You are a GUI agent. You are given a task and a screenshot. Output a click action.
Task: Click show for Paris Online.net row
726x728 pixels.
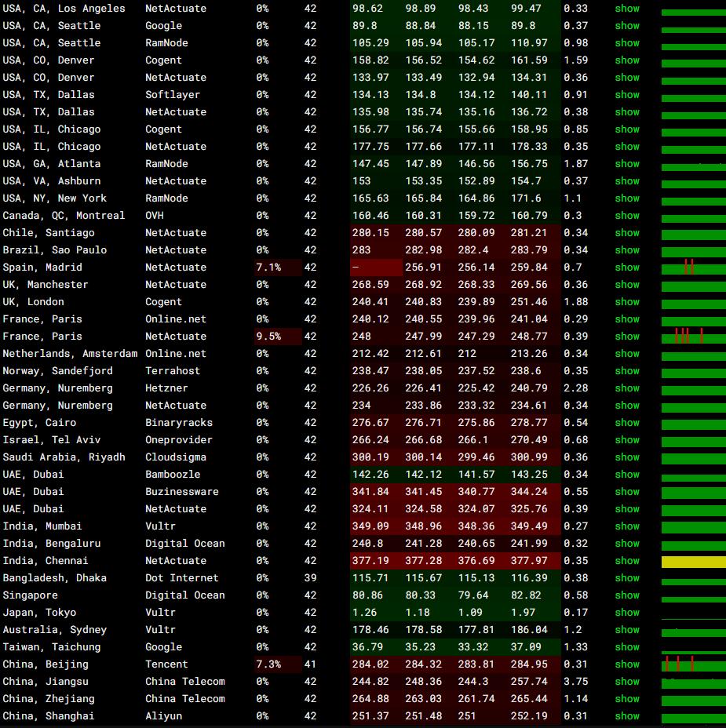627,319
